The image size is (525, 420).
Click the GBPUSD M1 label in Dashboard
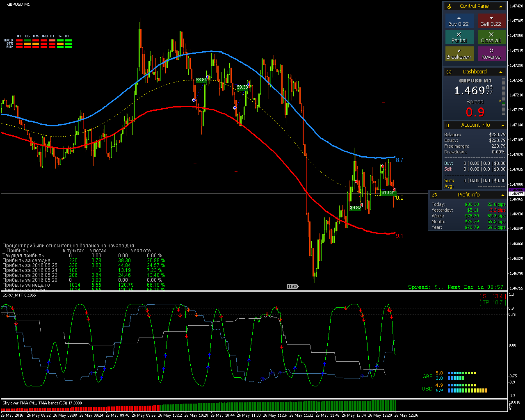point(475,80)
